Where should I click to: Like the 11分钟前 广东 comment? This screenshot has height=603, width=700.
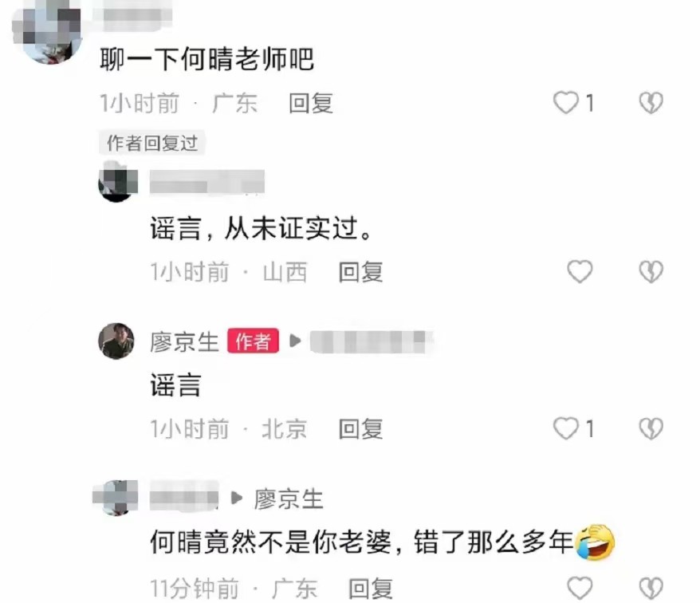click(x=580, y=588)
